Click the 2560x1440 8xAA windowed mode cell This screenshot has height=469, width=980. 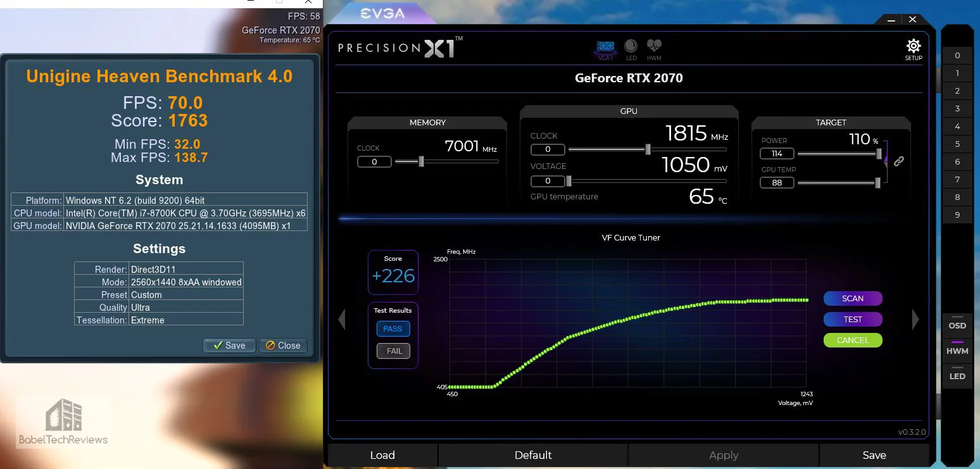point(186,282)
